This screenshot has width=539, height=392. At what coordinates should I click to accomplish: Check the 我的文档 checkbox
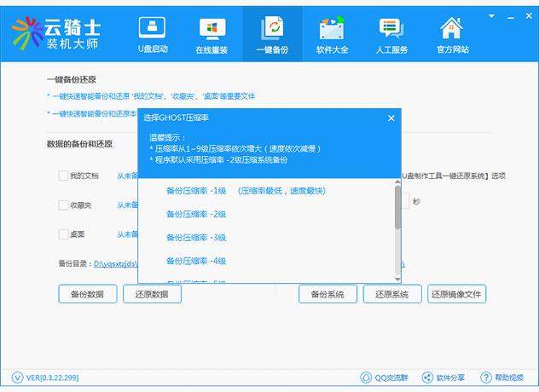point(63,176)
